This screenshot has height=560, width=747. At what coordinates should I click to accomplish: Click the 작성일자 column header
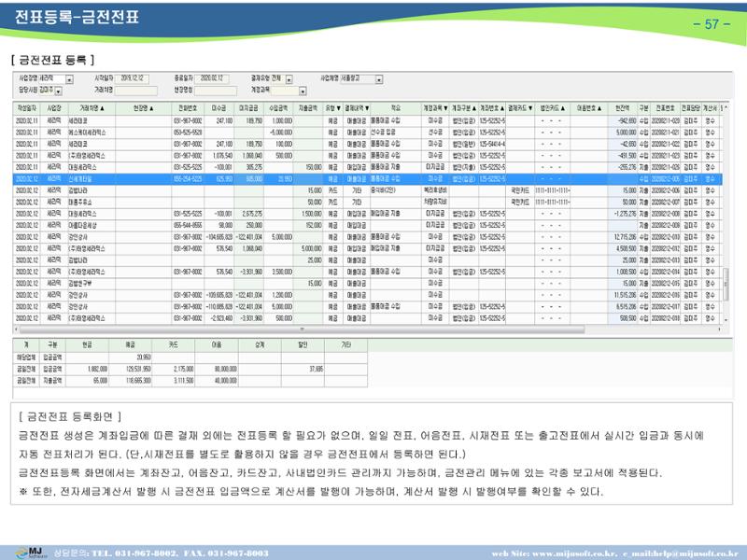27,108
